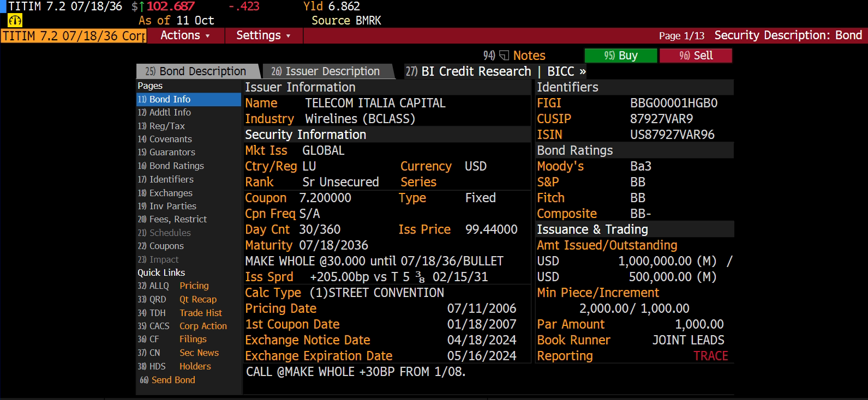Click the Calc Type label
Image resolution: width=868 pixels, height=400 pixels.
pos(273,293)
